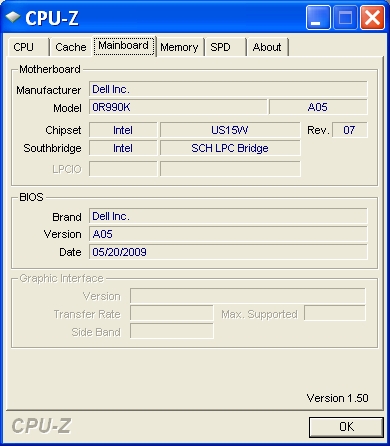
Task: Click the BIOS Brand field
Action: click(228, 216)
